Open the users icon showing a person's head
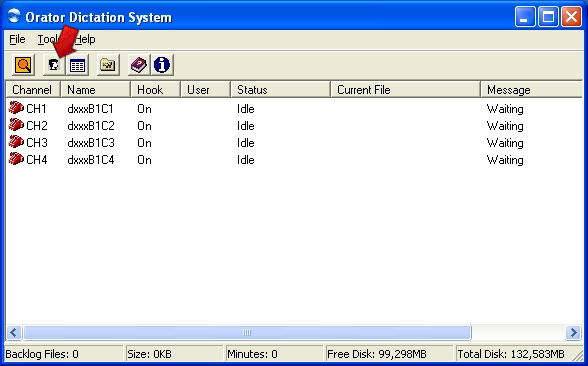Image resolution: width=588 pixels, height=366 pixels. pos(54,65)
